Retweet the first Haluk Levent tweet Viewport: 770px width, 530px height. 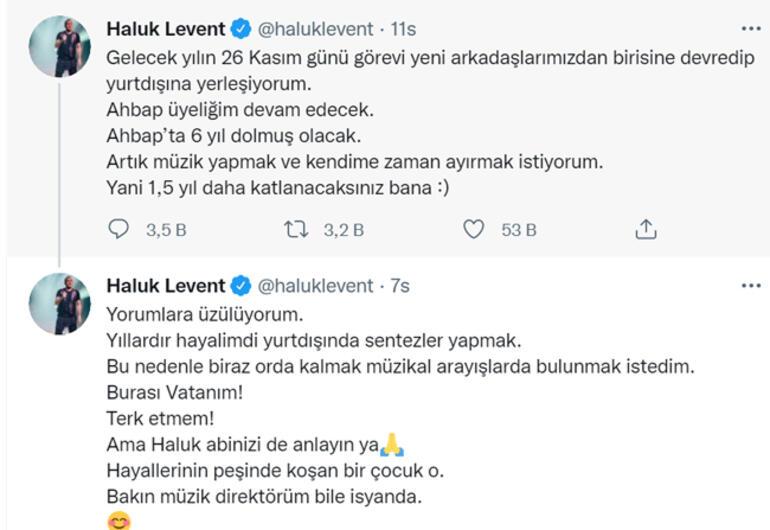tap(296, 230)
